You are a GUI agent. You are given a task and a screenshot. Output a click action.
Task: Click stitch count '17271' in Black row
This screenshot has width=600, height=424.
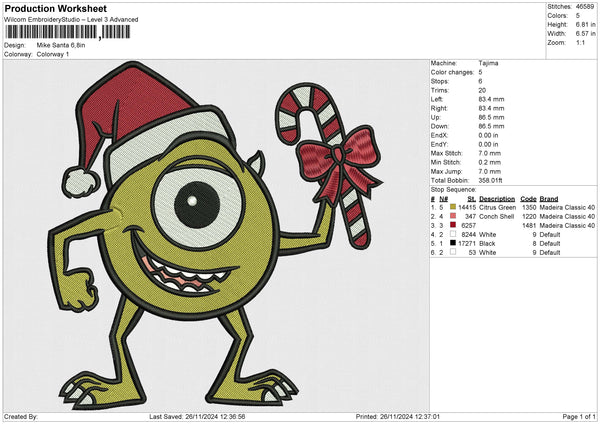click(x=467, y=243)
